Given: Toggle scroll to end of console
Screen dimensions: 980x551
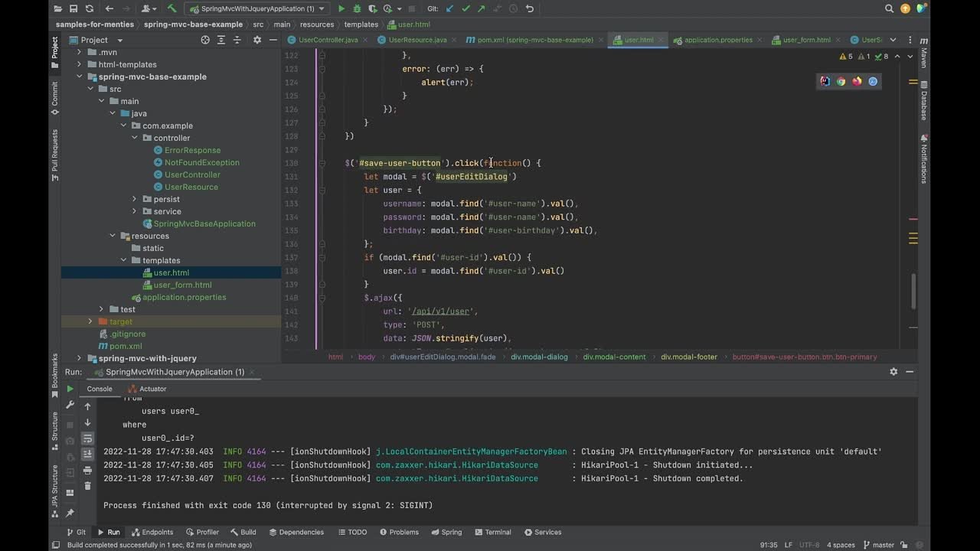Looking at the screenshot, I should (87, 455).
